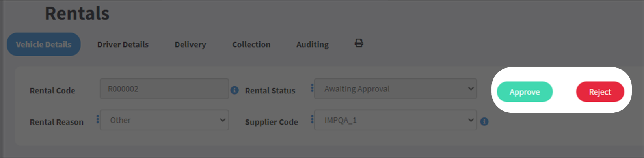Open Supplier Code dropdown showing IMPQA_1
Viewport: 644px width, 158px height.
click(395, 120)
